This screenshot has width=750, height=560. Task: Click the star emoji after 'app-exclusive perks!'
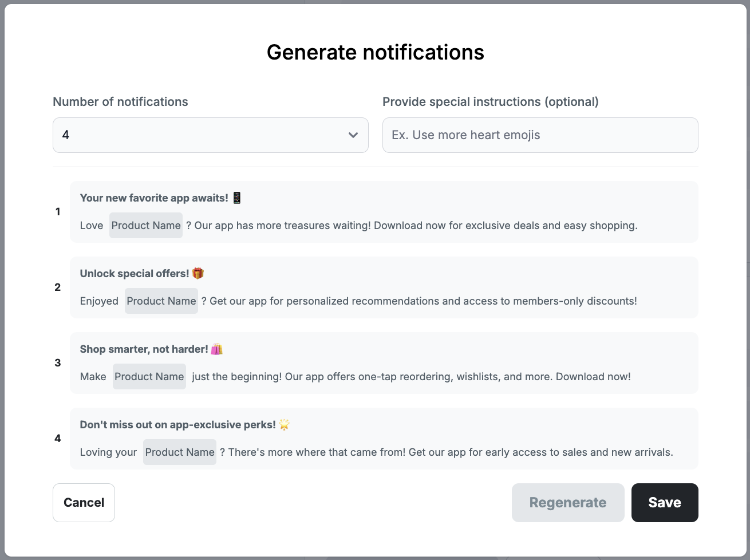(x=284, y=425)
